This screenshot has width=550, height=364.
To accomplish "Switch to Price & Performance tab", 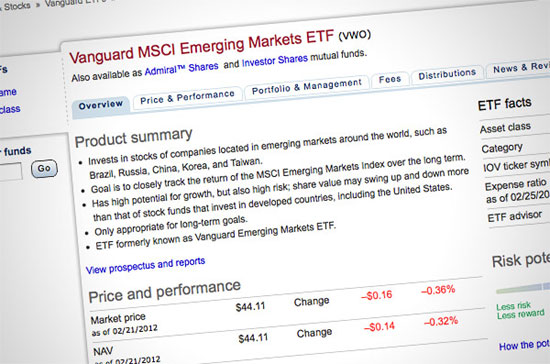I will coord(187,97).
